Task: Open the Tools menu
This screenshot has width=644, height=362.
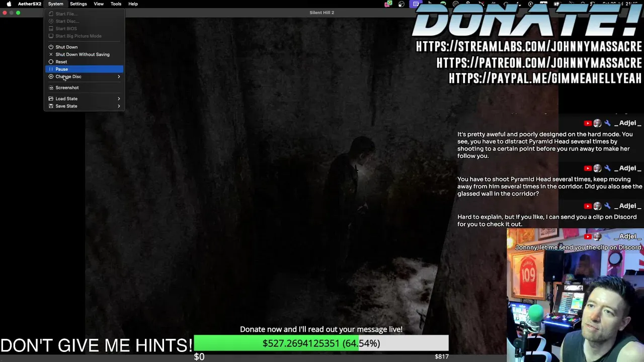Action: [x=116, y=4]
